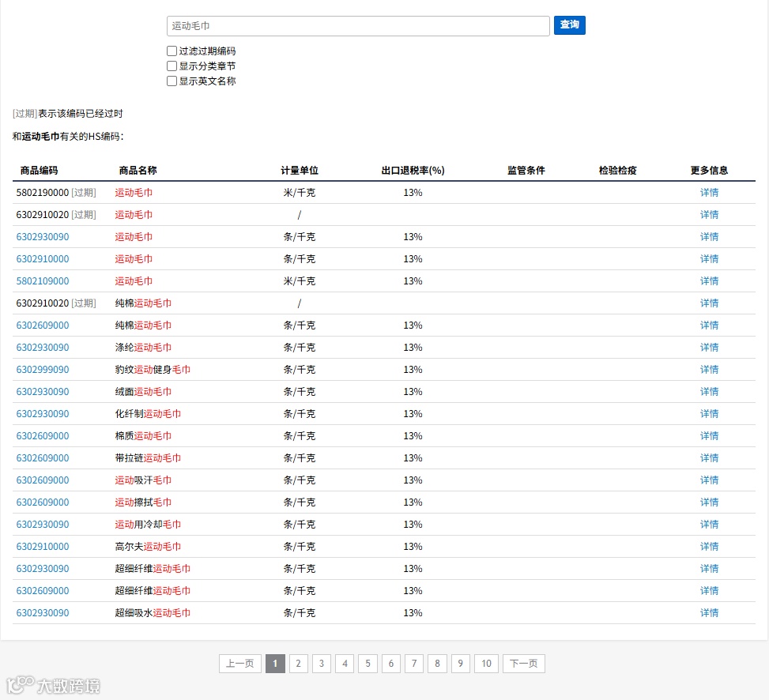Open code link 5802109000
Screen dimensions: 769x700
43,281
